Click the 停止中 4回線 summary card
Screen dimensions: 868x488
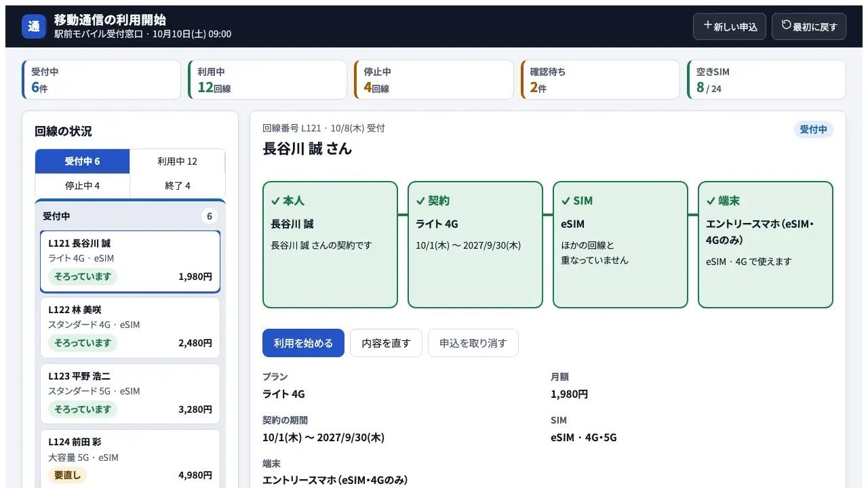[x=433, y=79]
